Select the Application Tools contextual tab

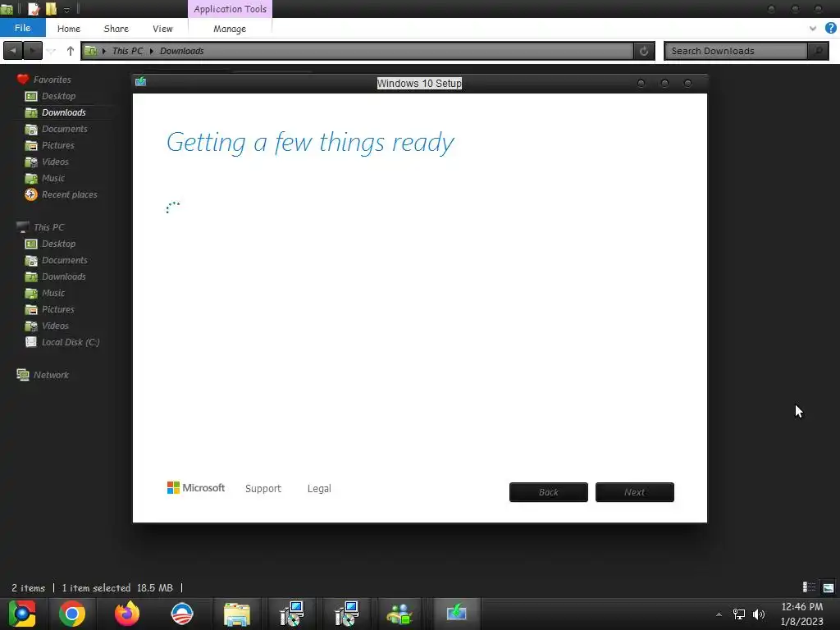point(230,9)
